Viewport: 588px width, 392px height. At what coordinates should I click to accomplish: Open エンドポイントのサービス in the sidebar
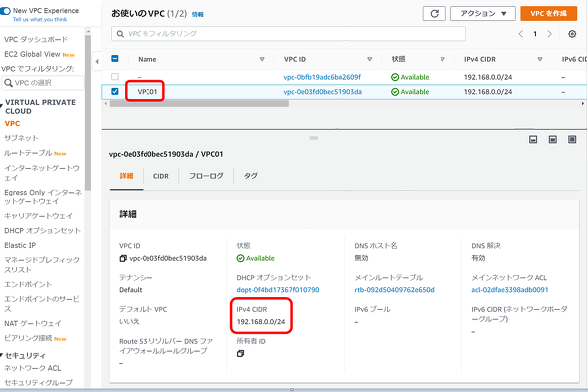[x=42, y=304]
